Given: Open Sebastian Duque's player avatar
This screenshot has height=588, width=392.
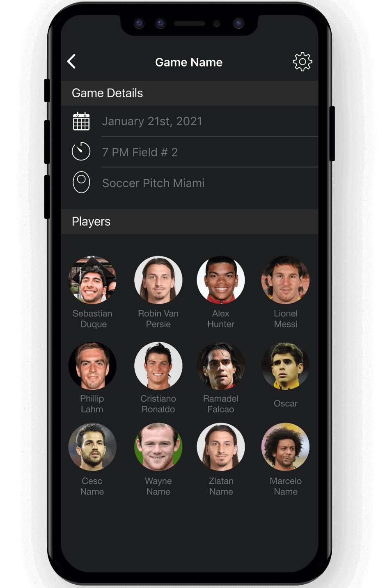Looking at the screenshot, I should 92,280.
